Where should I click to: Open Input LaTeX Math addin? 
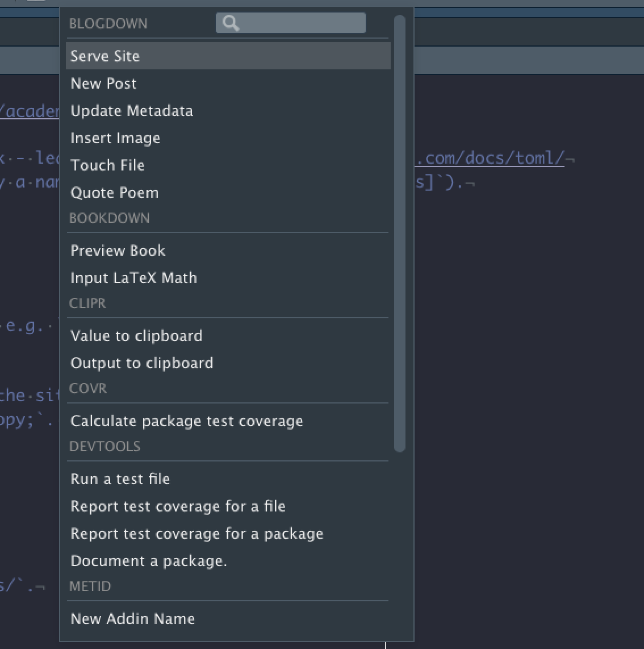pyautogui.click(x=133, y=278)
